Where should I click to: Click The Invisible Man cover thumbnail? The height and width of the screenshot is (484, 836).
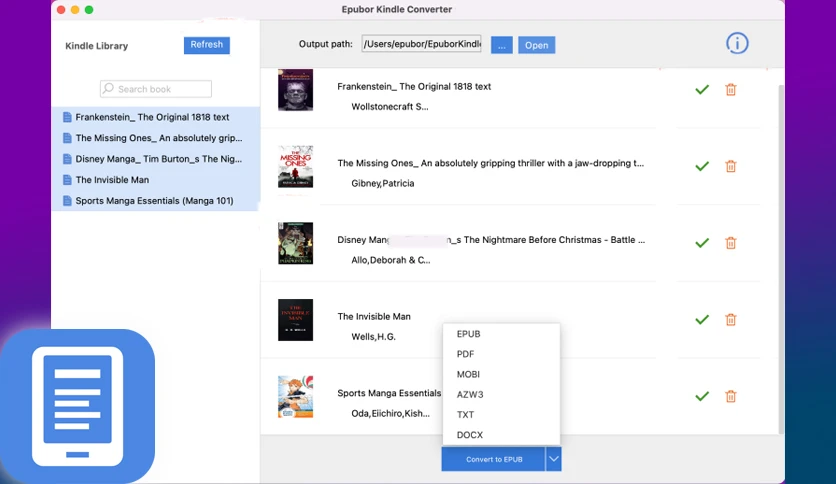point(295,320)
